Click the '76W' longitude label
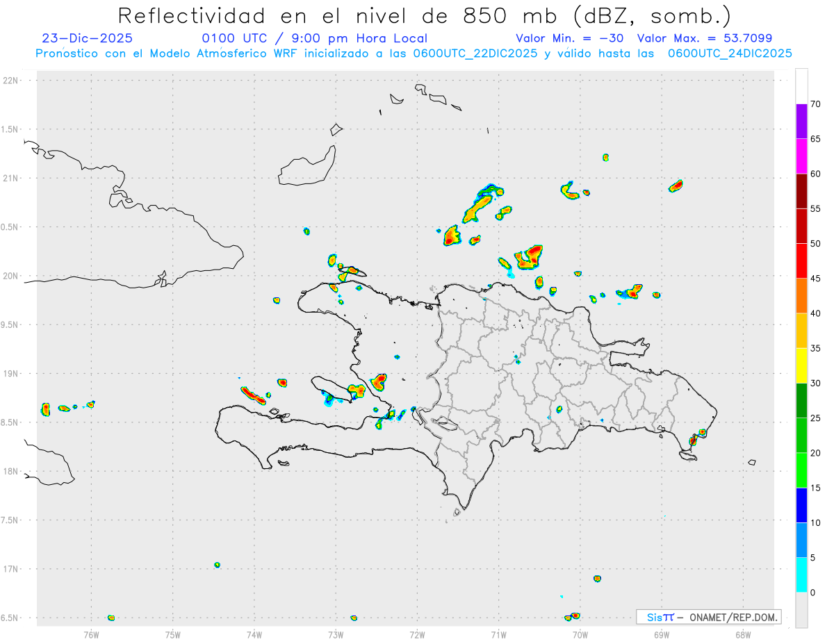 [x=91, y=634]
